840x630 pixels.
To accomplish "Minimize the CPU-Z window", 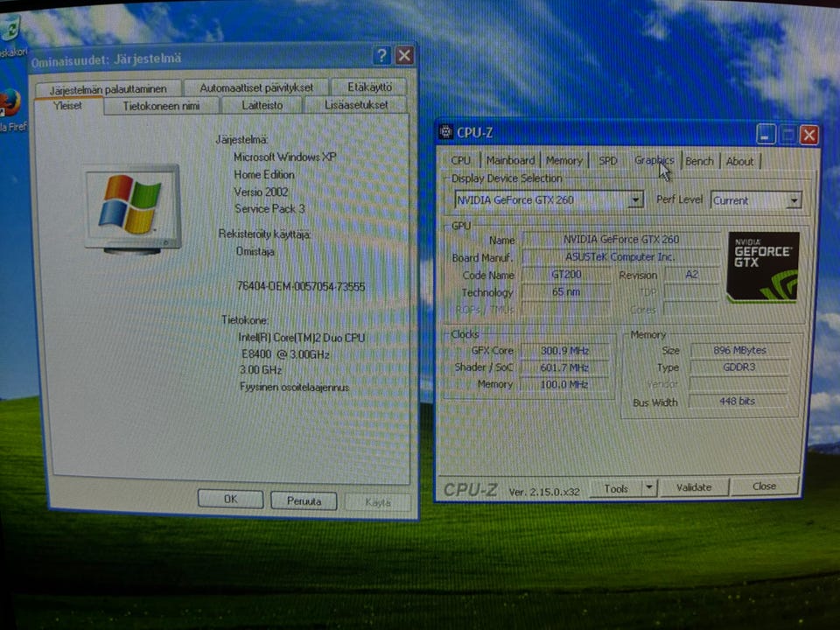I will point(766,135).
